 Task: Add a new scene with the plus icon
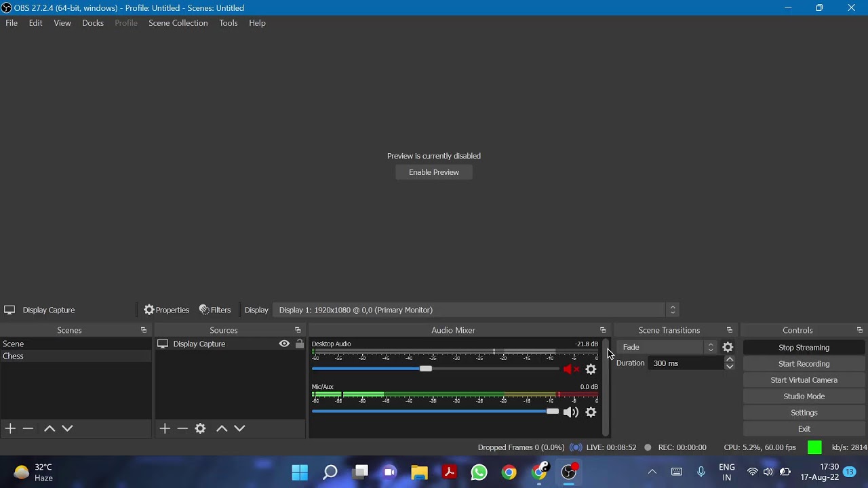pyautogui.click(x=10, y=428)
